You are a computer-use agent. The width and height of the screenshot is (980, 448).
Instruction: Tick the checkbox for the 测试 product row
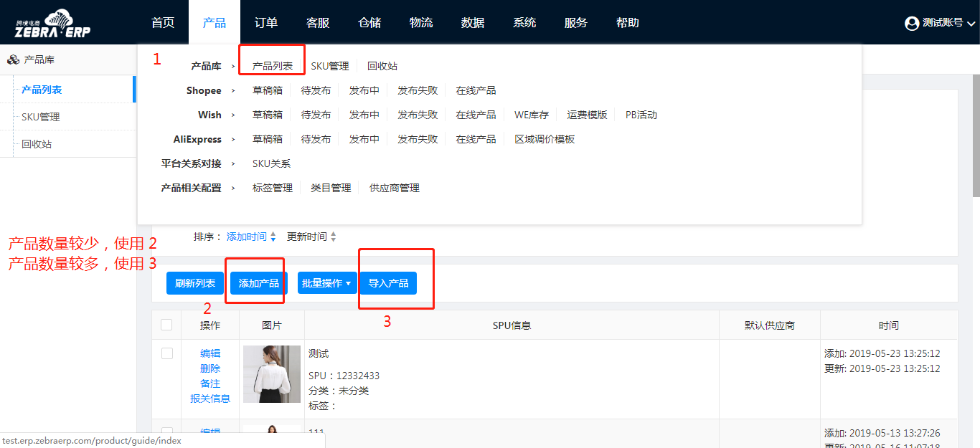(x=167, y=353)
